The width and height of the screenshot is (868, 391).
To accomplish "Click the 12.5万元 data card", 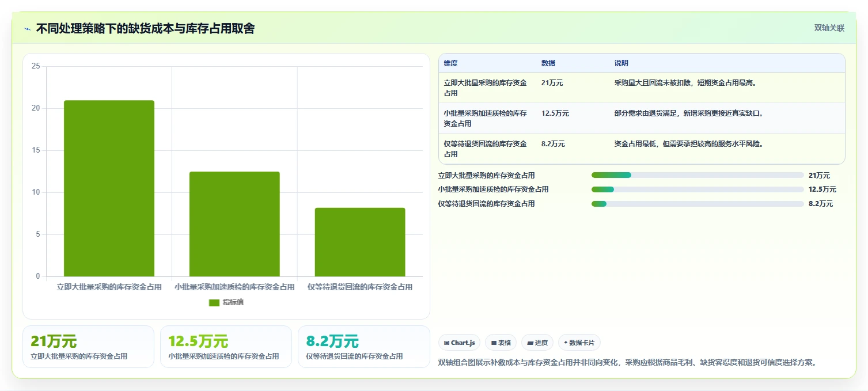I will (226, 347).
